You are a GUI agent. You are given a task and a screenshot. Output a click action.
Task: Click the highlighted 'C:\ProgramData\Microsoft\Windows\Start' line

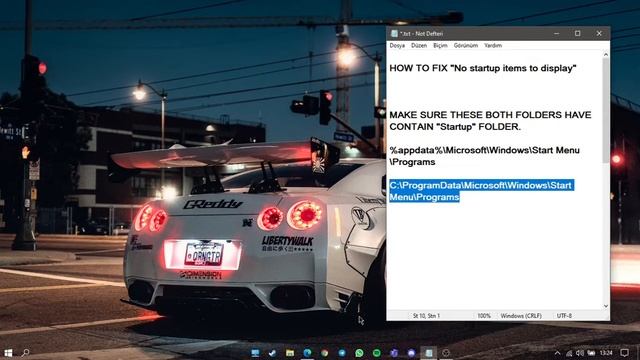pyautogui.click(x=482, y=185)
